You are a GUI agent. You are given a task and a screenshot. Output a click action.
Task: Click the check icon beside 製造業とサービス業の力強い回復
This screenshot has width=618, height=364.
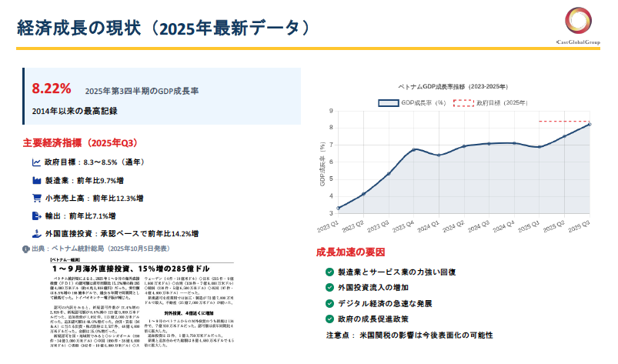click(329, 272)
